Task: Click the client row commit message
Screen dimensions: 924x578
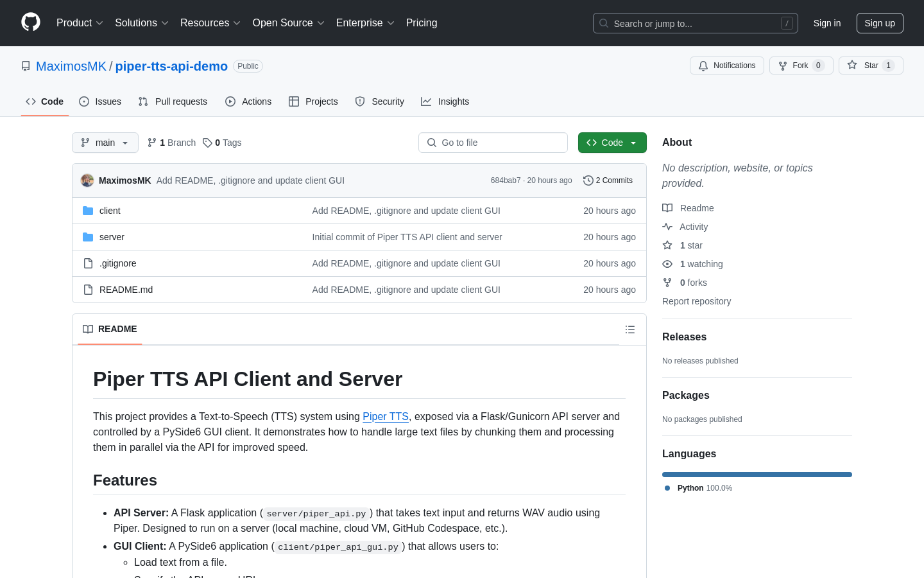Action: click(406, 211)
